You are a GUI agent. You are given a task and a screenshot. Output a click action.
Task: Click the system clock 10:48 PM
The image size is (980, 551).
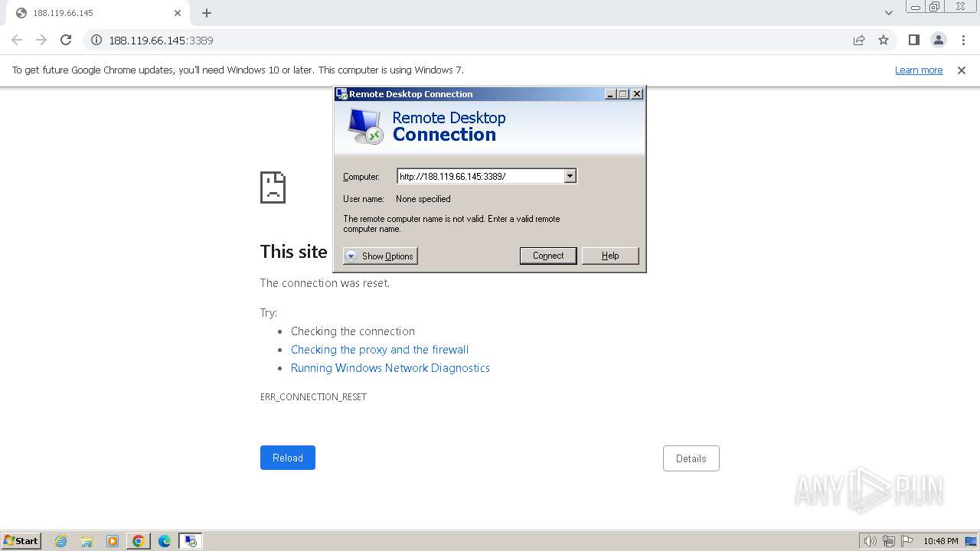pyautogui.click(x=941, y=541)
